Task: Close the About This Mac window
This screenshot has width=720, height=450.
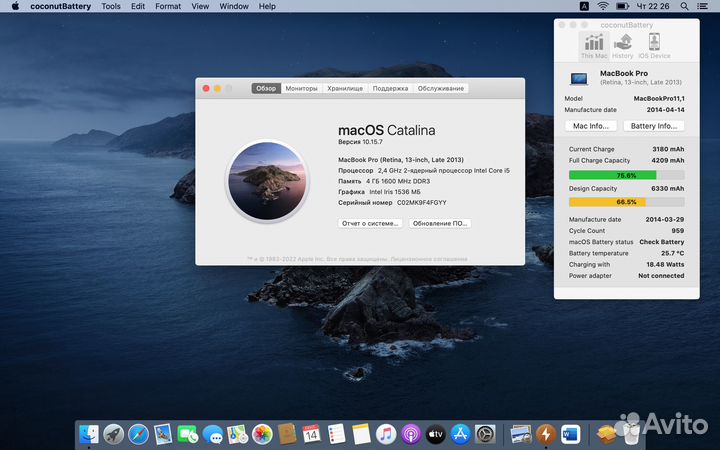Action: click(x=206, y=88)
